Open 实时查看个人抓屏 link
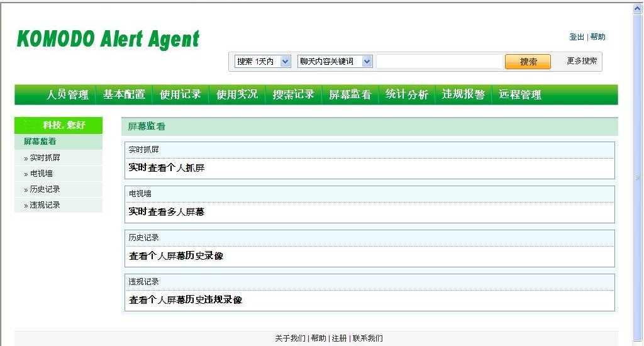Image resolution: width=644 pixels, height=346 pixels. coord(166,168)
